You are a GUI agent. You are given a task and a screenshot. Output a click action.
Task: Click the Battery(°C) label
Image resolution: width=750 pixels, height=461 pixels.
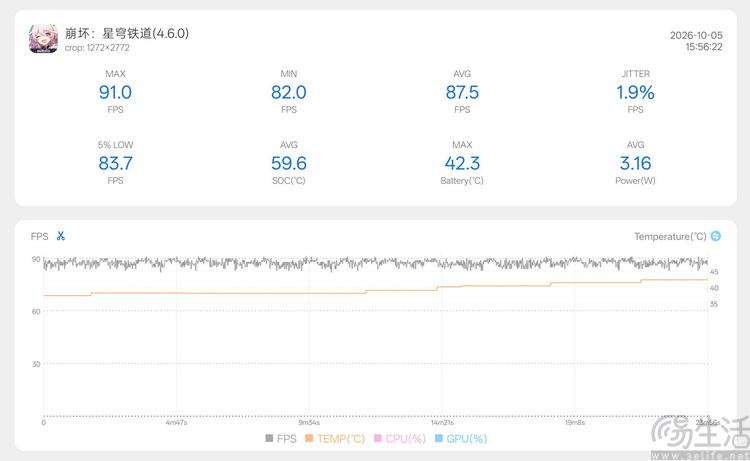[x=462, y=181]
